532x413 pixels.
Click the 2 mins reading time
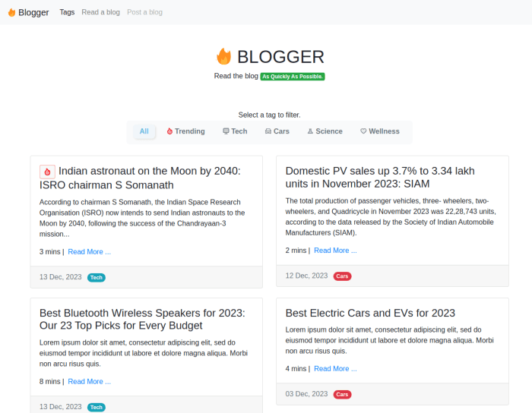pyautogui.click(x=296, y=251)
